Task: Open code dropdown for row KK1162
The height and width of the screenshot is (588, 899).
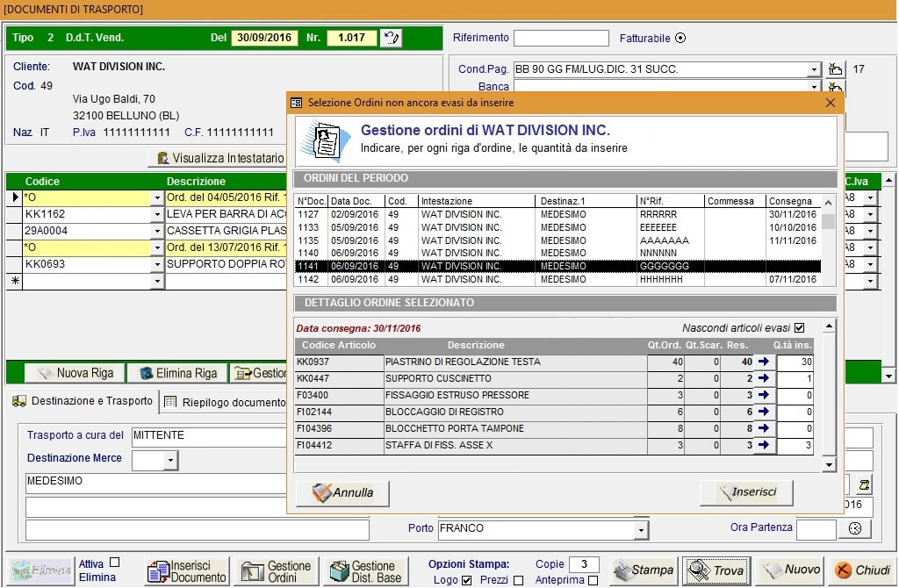Action: 157,214
